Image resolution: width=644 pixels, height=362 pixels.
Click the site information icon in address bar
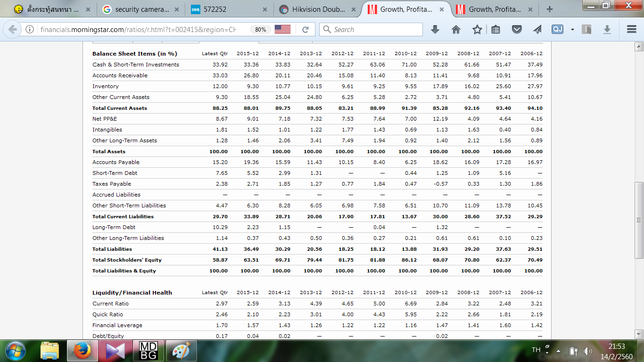(30, 30)
